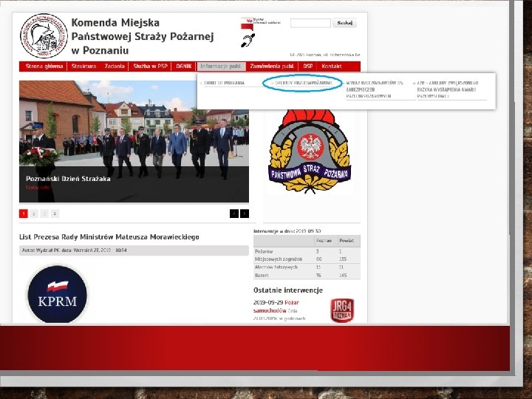
Task: Open the OSP menu item
Action: click(307, 66)
